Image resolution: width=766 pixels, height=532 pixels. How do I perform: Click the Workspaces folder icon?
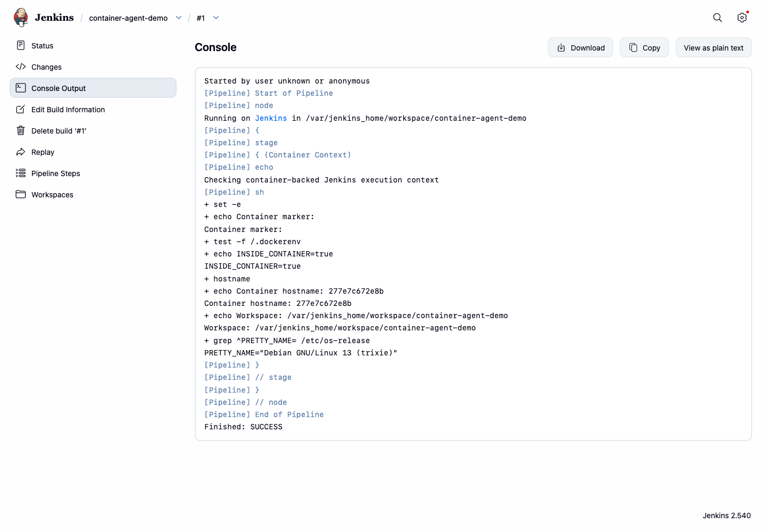(21, 194)
